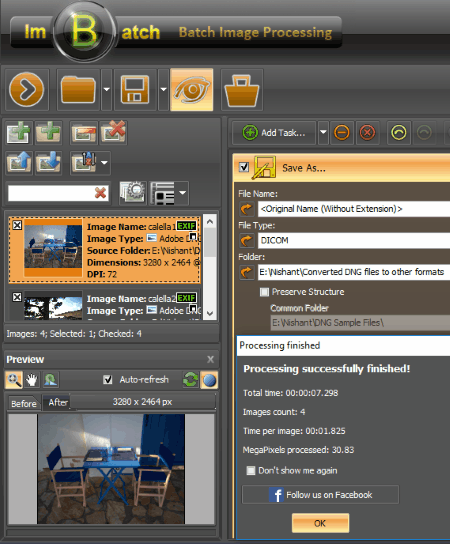Viewport: 450px width, 544px height.
Task: Remove task with the orange minus icon
Action: [x=342, y=133]
